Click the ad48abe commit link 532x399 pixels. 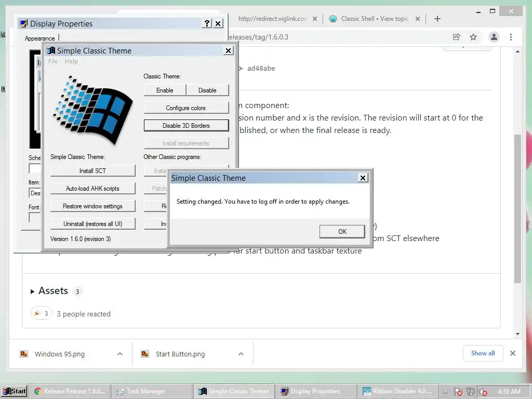(261, 68)
